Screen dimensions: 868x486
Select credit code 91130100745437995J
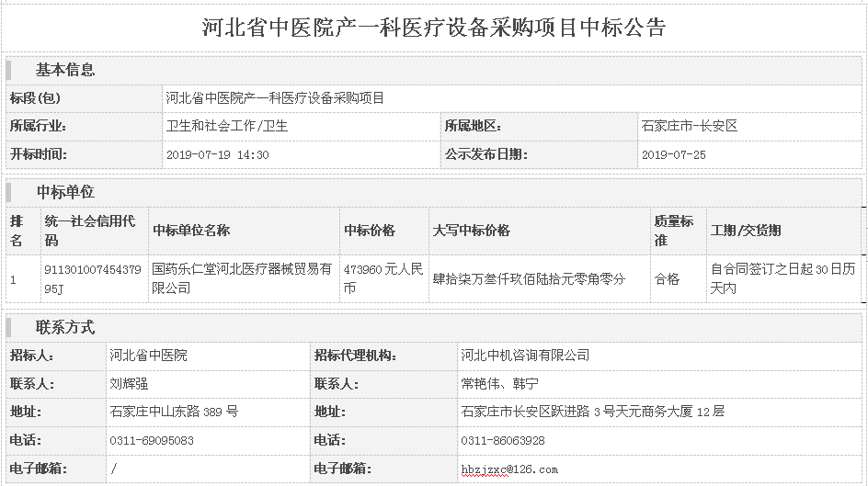click(93, 278)
